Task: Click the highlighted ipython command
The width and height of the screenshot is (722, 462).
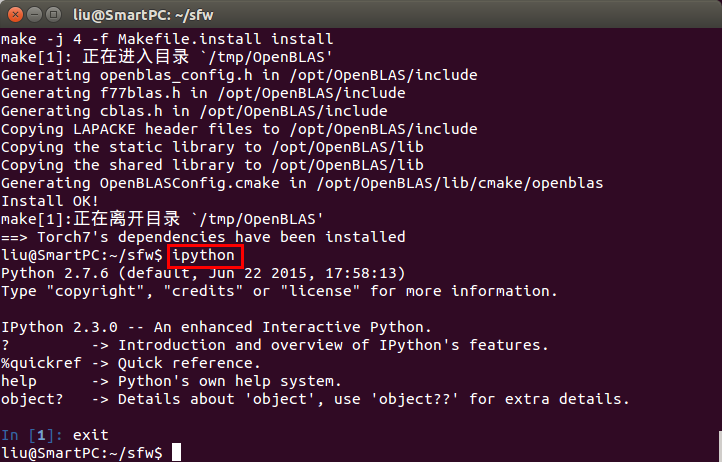Action: click(205, 256)
